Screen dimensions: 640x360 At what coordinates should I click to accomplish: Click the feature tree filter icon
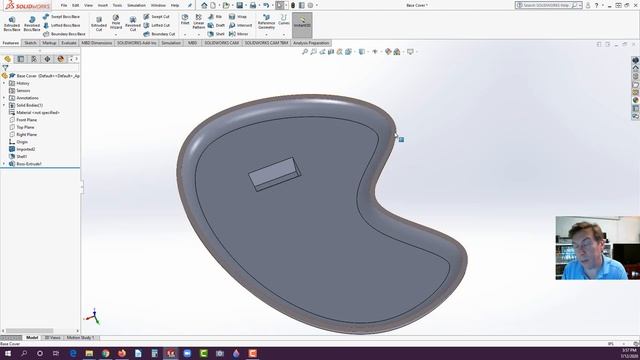click(5, 68)
